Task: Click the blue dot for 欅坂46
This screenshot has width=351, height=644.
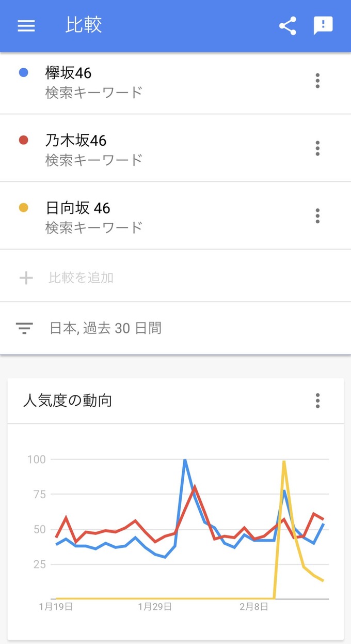Action: coord(23,73)
